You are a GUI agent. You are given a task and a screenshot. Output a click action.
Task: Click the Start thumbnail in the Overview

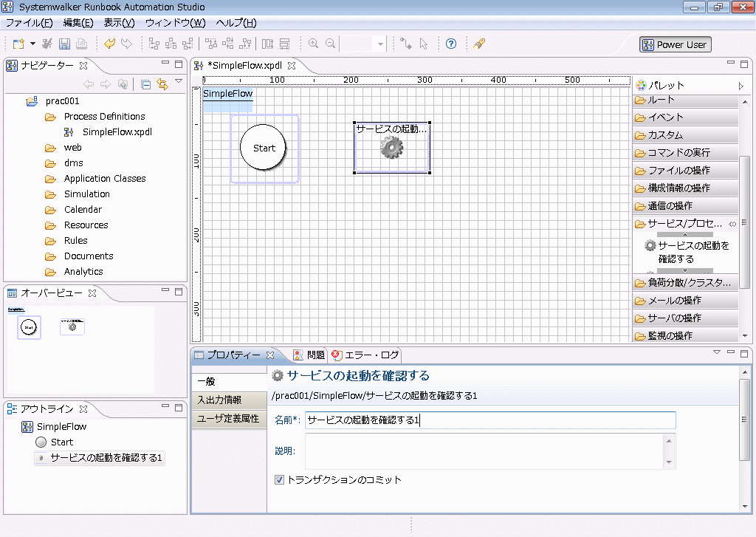(29, 327)
